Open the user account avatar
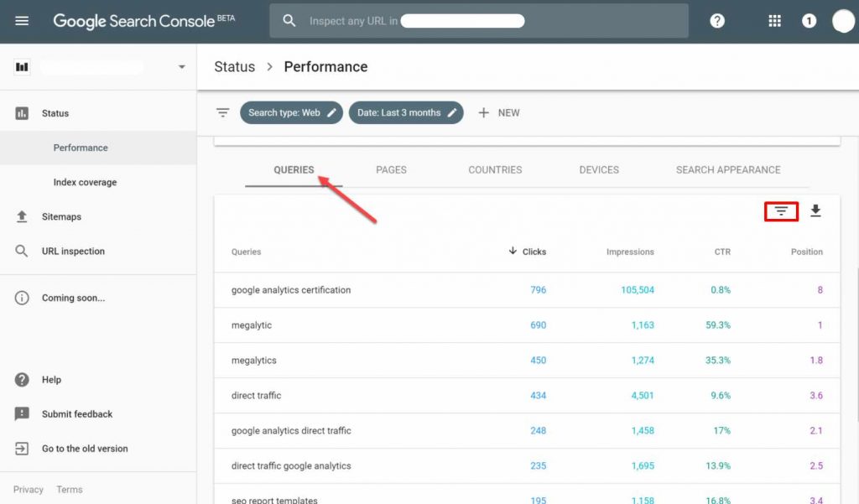The image size is (859, 504). [843, 21]
